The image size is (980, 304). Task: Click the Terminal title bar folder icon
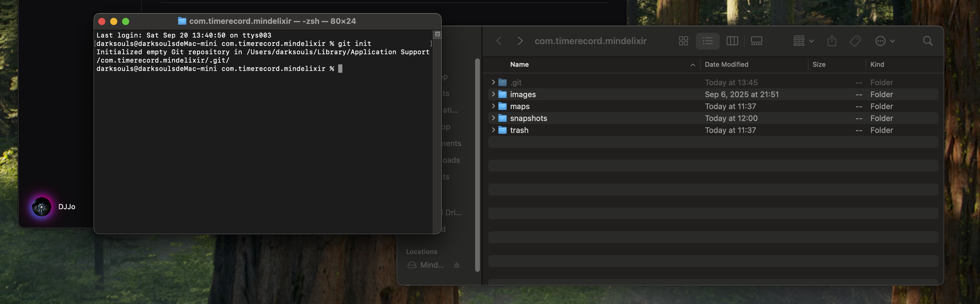click(x=182, y=21)
